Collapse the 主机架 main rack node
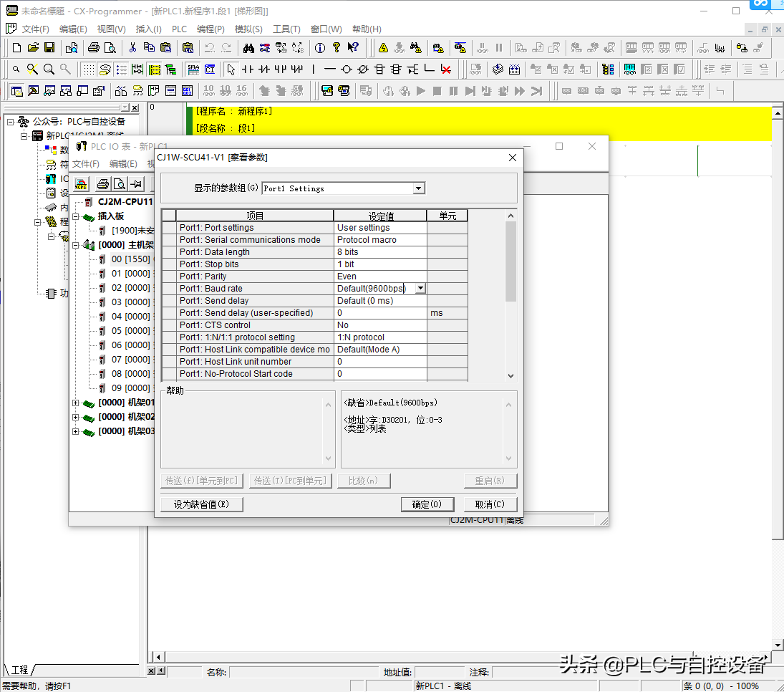The image size is (784, 692). [75, 245]
